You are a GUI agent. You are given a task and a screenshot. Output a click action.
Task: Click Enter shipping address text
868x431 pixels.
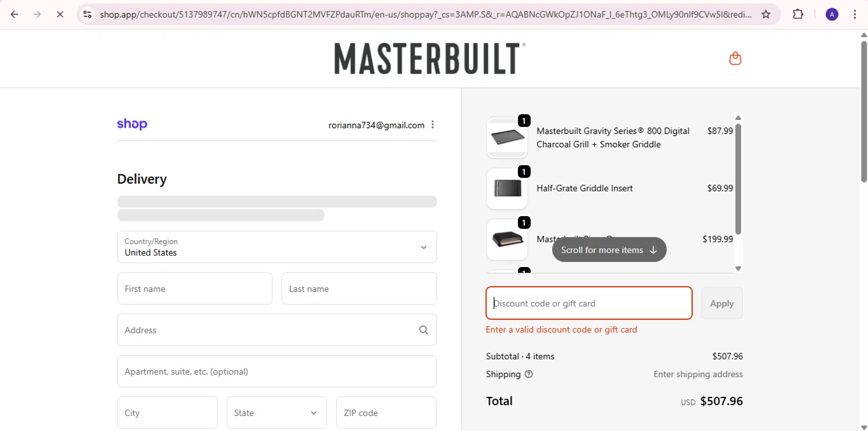[x=698, y=374]
